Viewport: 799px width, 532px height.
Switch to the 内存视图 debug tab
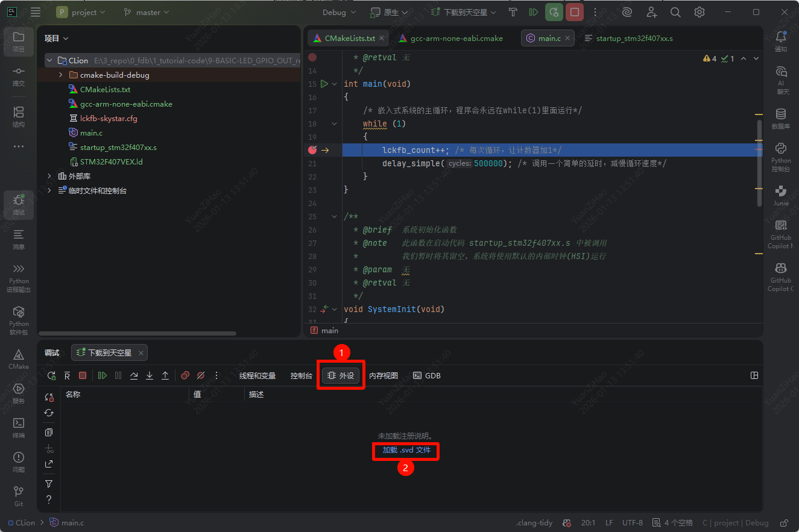tap(383, 375)
